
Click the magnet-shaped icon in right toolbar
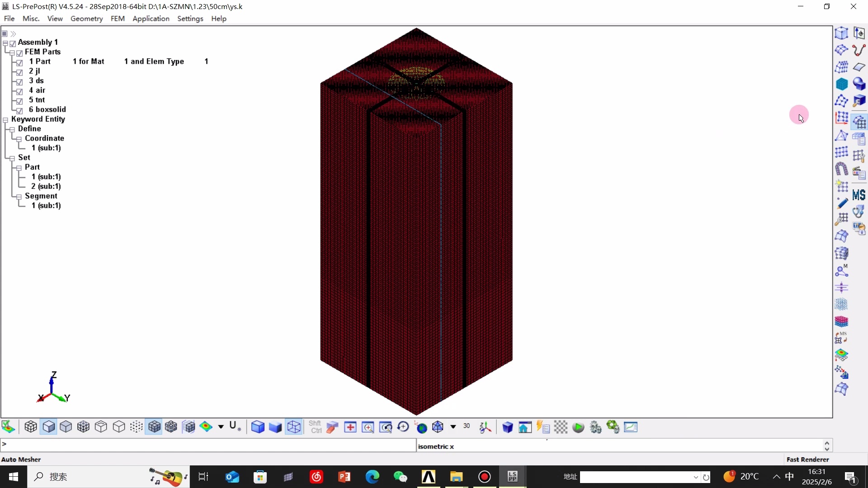[x=841, y=169]
